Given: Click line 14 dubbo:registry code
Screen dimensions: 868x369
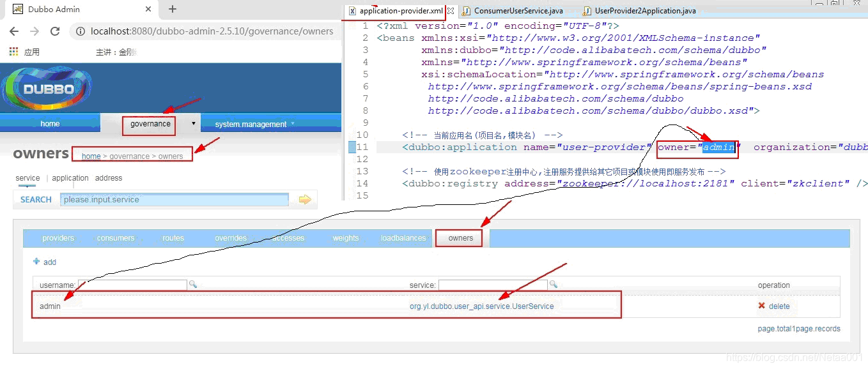Looking at the screenshot, I should tap(635, 184).
